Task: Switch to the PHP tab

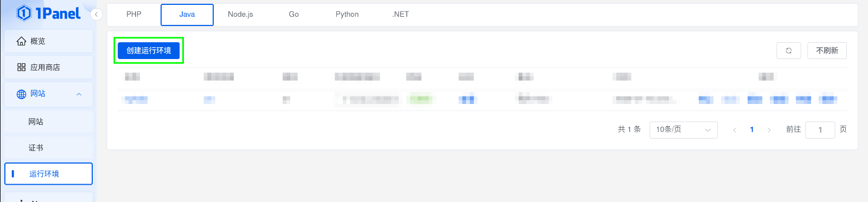Action: coord(134,15)
